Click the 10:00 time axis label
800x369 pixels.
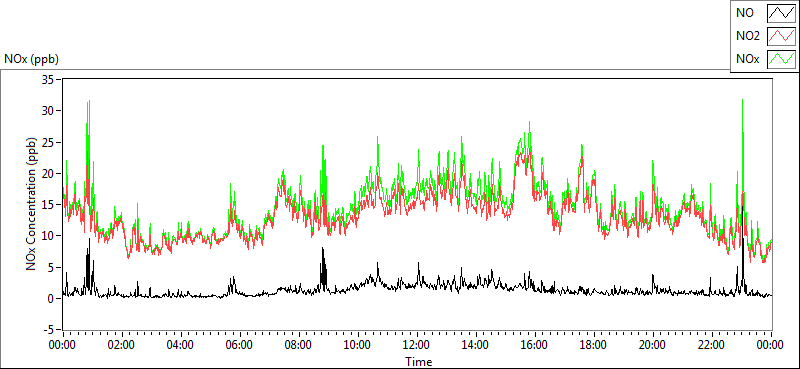tap(358, 345)
